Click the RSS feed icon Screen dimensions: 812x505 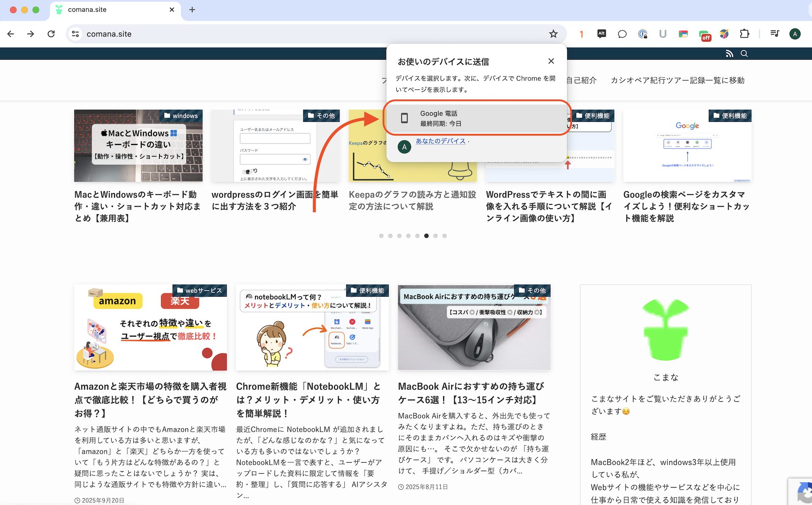click(x=729, y=54)
